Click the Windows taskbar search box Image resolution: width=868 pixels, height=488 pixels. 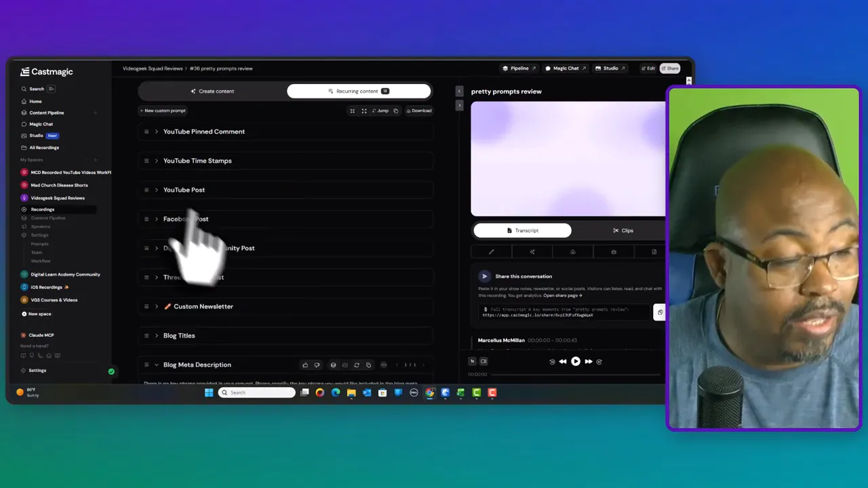point(256,392)
